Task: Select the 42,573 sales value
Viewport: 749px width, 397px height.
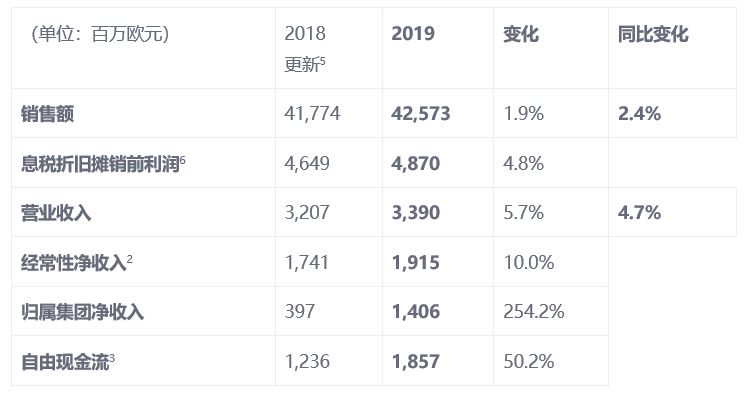Action: [x=420, y=114]
